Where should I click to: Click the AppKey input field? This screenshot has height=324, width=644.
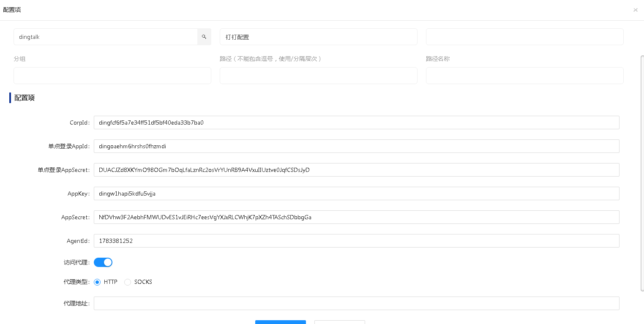tap(357, 193)
